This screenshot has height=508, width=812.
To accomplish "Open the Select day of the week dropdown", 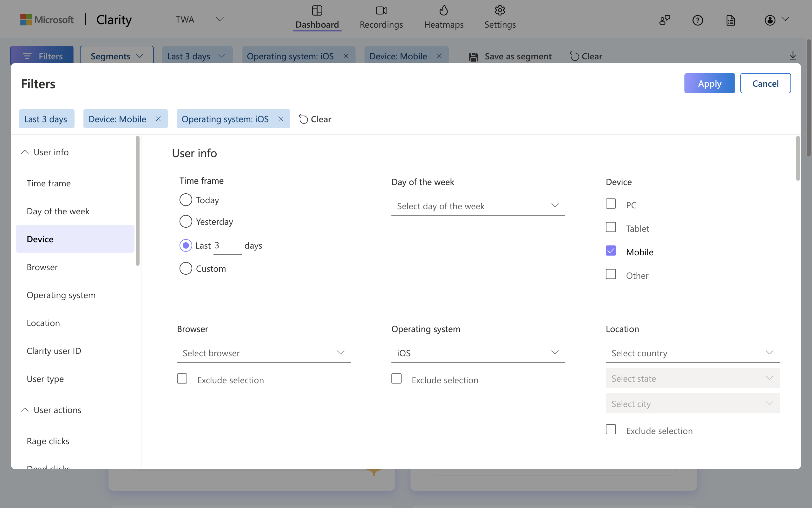I will tap(478, 206).
